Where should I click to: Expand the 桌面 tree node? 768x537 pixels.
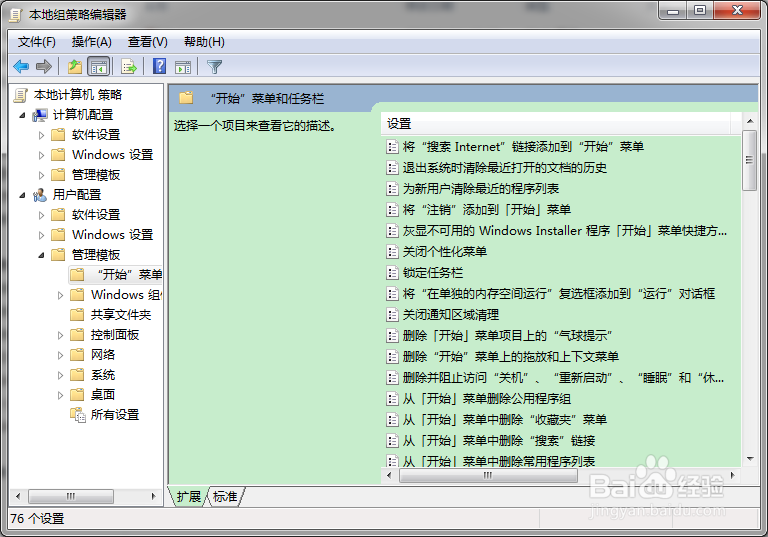coord(60,395)
